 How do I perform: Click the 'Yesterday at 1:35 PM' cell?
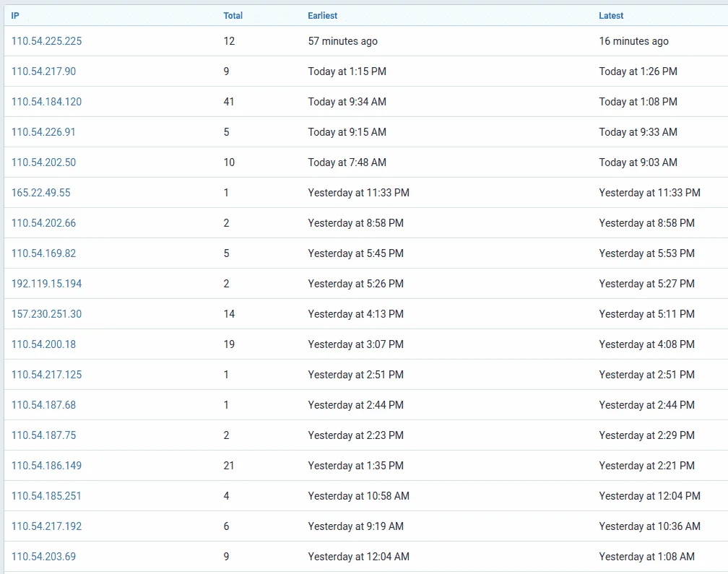point(355,466)
